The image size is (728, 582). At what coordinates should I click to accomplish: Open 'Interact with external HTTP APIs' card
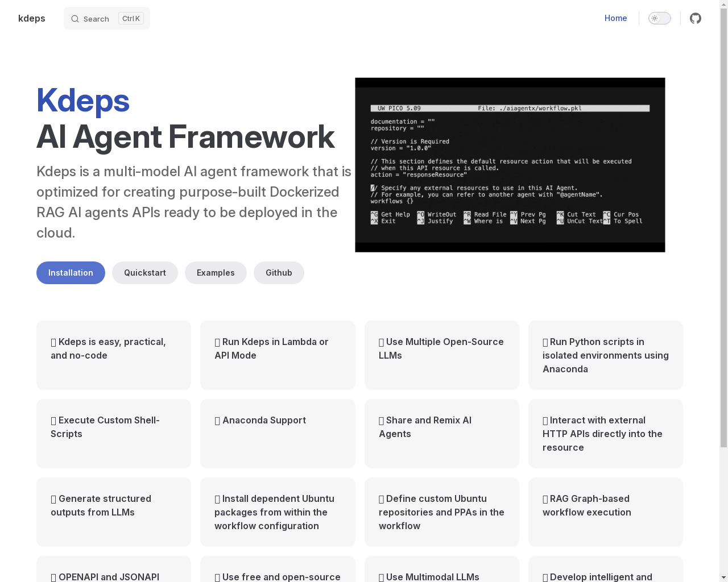click(x=606, y=434)
